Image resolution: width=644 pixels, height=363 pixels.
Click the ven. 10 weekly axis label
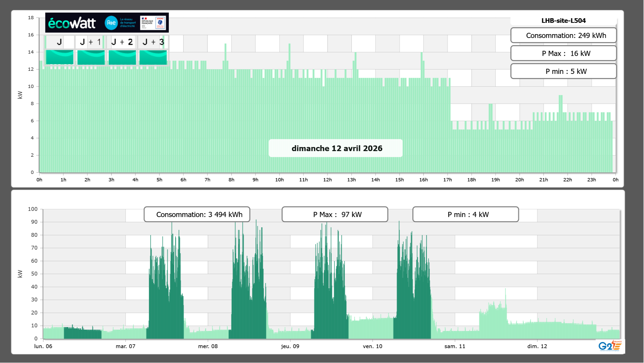[x=372, y=346]
